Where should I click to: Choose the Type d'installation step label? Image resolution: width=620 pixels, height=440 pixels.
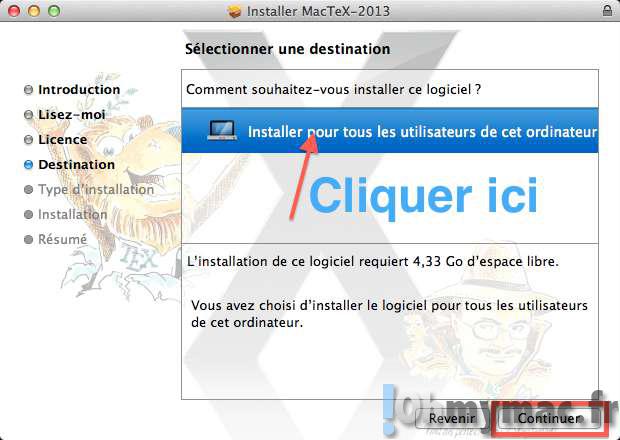(96, 189)
